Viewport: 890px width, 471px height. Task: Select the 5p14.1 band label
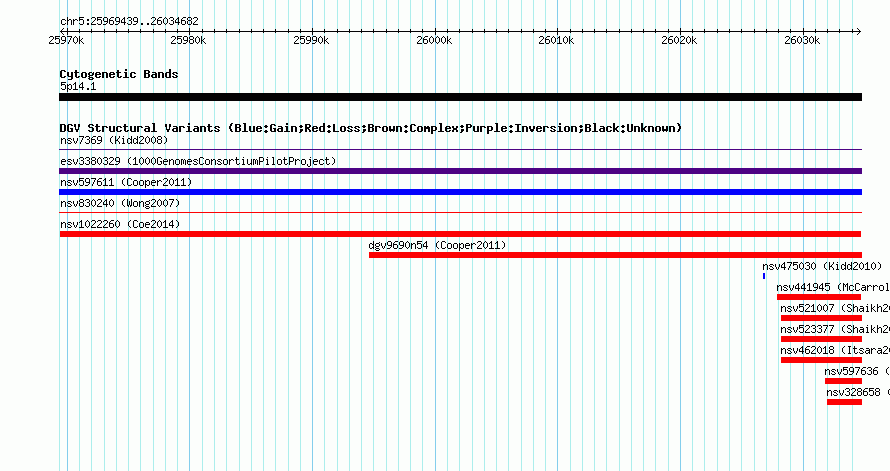78,86
